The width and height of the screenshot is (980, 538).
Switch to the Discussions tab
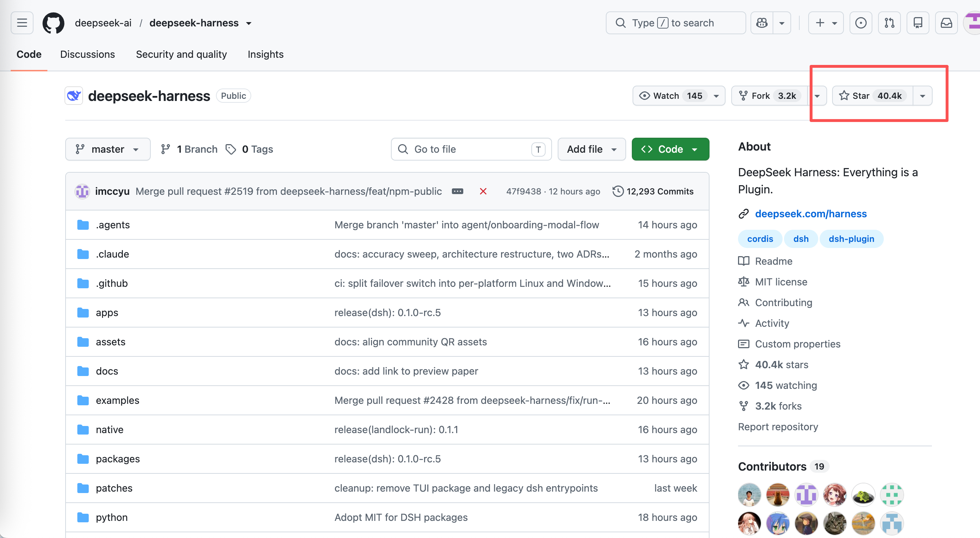pos(88,54)
